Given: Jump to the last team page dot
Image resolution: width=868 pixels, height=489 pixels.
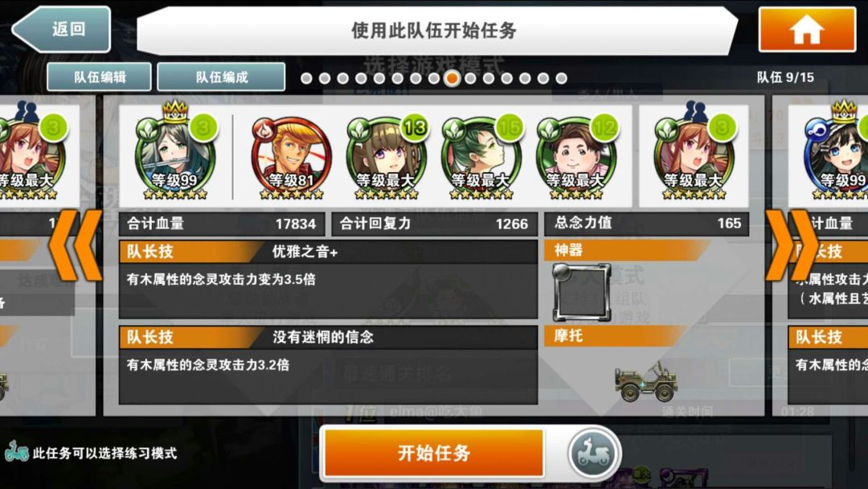Looking at the screenshot, I should pyautogui.click(x=561, y=79).
